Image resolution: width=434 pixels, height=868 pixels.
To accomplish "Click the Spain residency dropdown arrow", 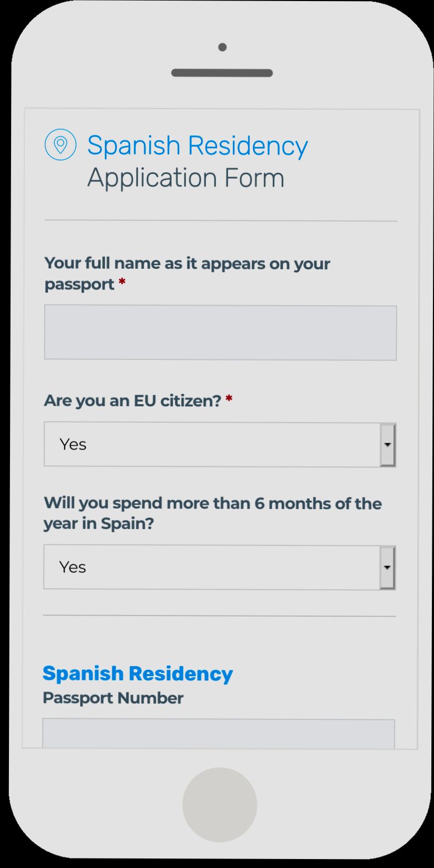I will click(387, 567).
